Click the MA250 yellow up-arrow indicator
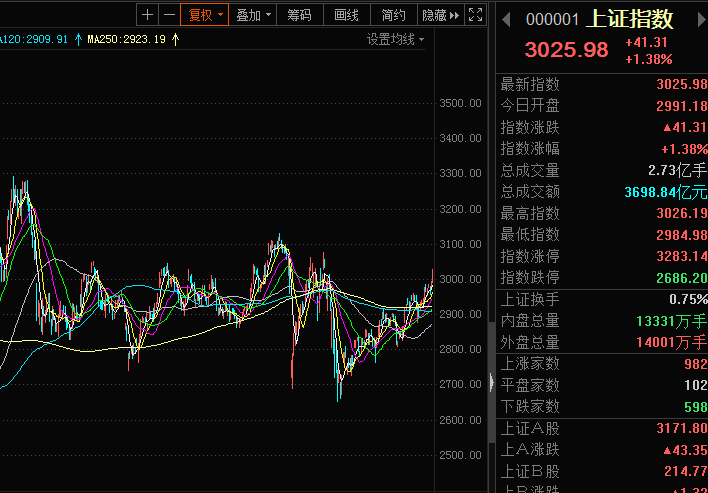Screen dimensions: 708x493 pyautogui.click(x=176, y=40)
